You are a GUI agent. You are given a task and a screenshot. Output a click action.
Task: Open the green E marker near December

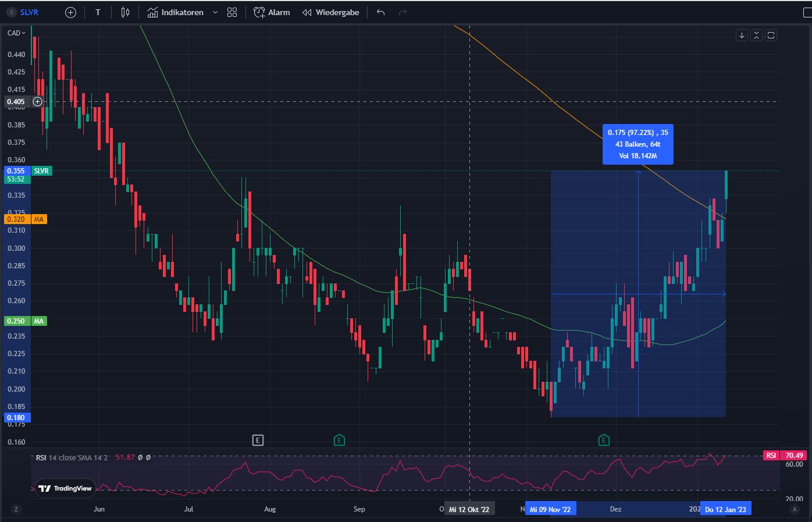coord(604,441)
